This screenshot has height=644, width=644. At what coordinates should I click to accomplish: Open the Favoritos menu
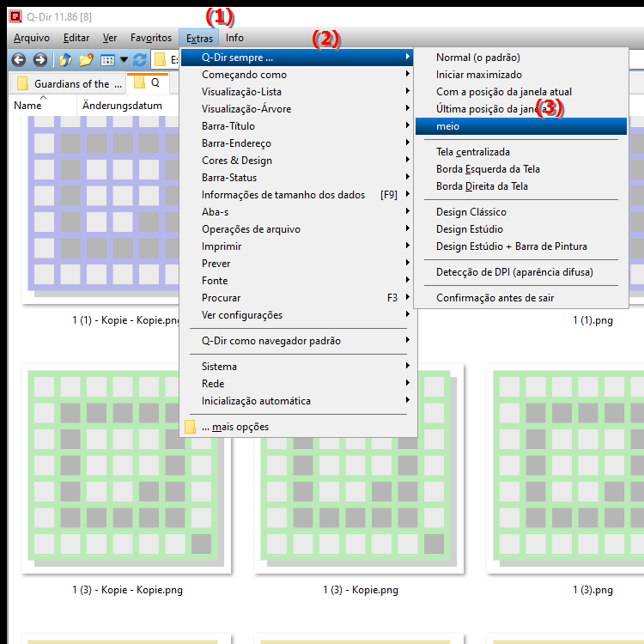pos(151,38)
